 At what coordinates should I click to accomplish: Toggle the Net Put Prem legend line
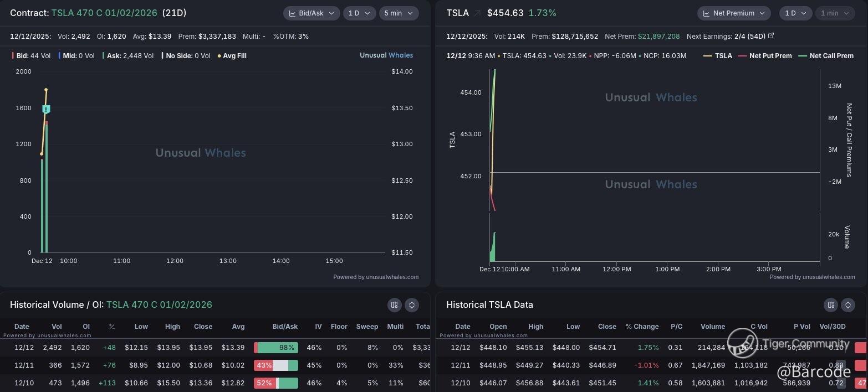[765, 55]
